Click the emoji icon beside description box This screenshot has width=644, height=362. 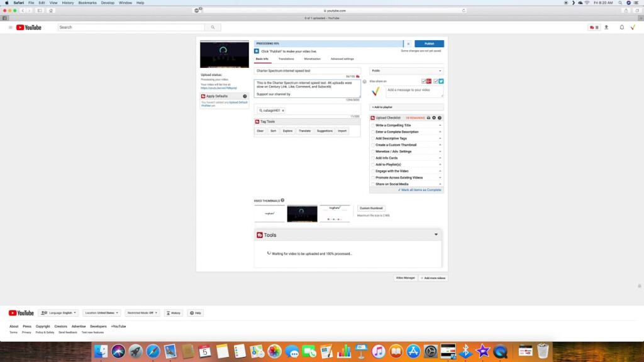click(364, 82)
